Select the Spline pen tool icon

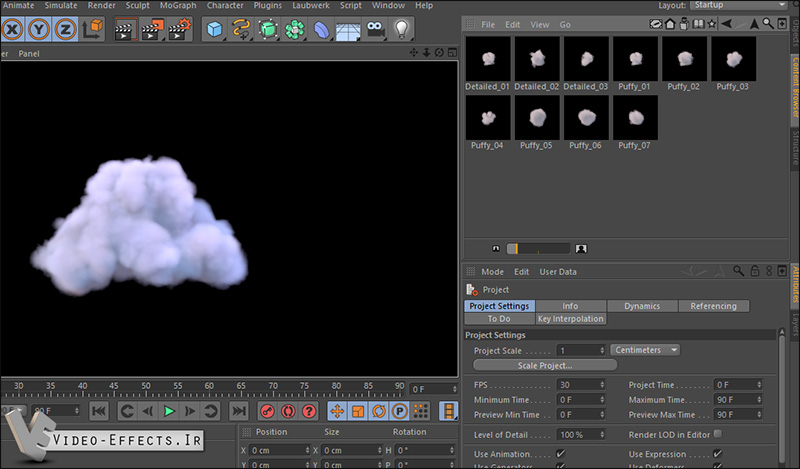coord(241,29)
